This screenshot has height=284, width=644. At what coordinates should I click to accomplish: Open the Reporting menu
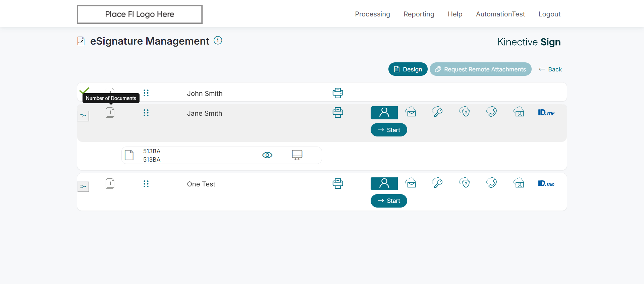[x=419, y=14]
